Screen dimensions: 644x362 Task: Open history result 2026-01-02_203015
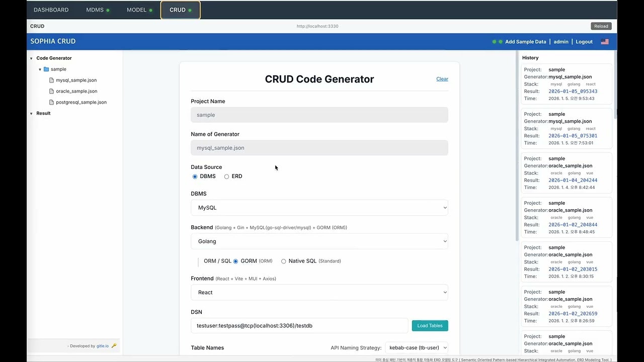point(573,269)
